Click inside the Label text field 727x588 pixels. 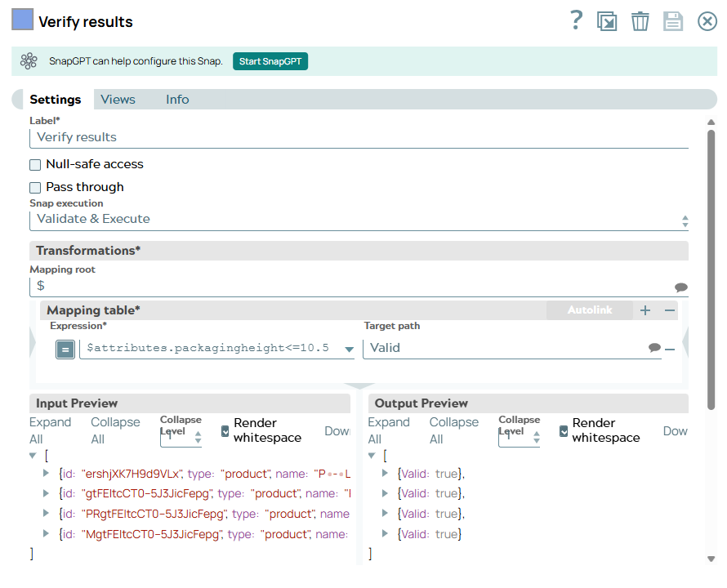click(245, 137)
